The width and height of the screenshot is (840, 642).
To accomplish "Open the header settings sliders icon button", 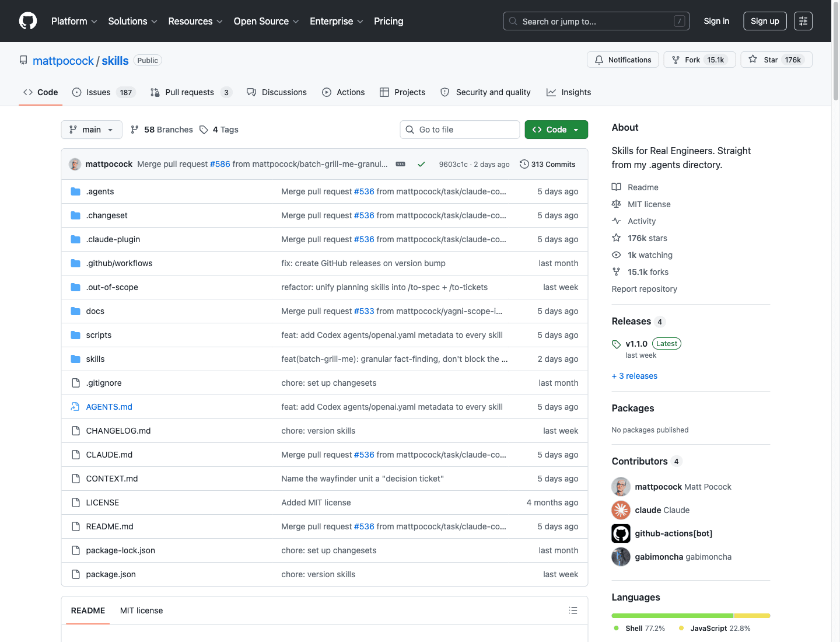I will [803, 21].
